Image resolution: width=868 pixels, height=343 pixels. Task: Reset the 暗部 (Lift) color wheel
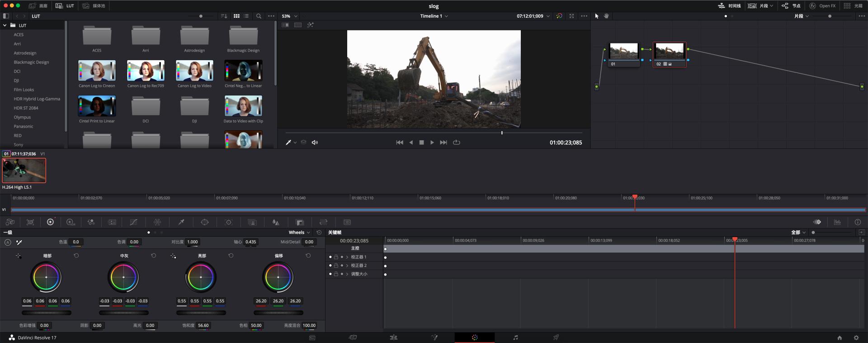click(76, 256)
